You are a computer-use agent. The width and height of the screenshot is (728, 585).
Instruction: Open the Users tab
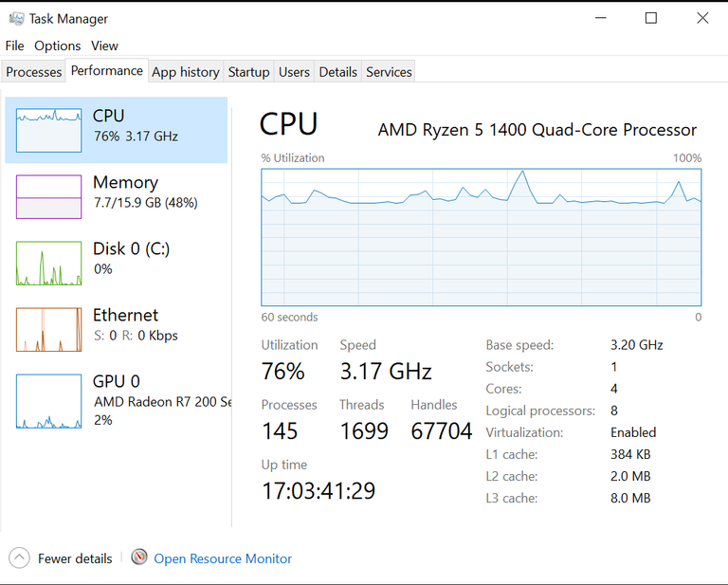coord(294,72)
